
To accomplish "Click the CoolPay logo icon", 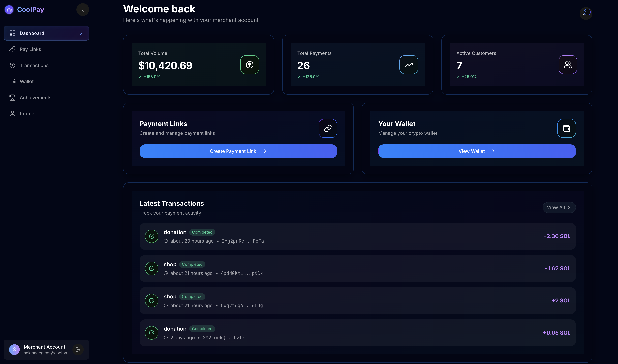I will (x=9, y=10).
